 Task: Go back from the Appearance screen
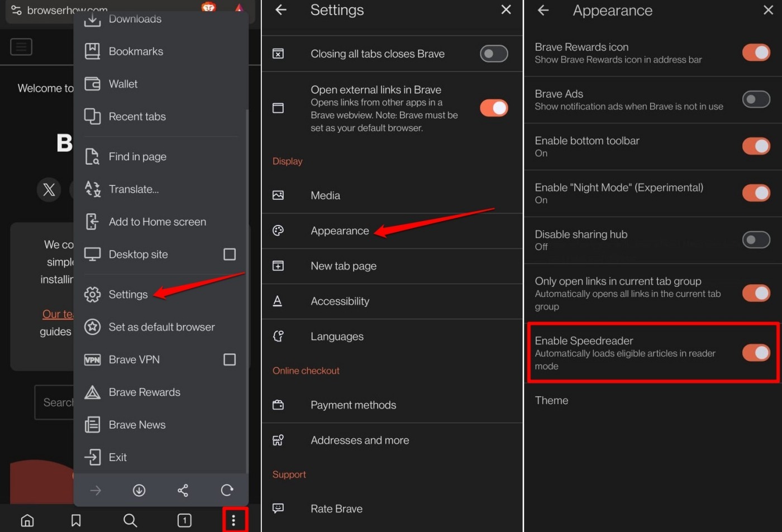pyautogui.click(x=543, y=10)
